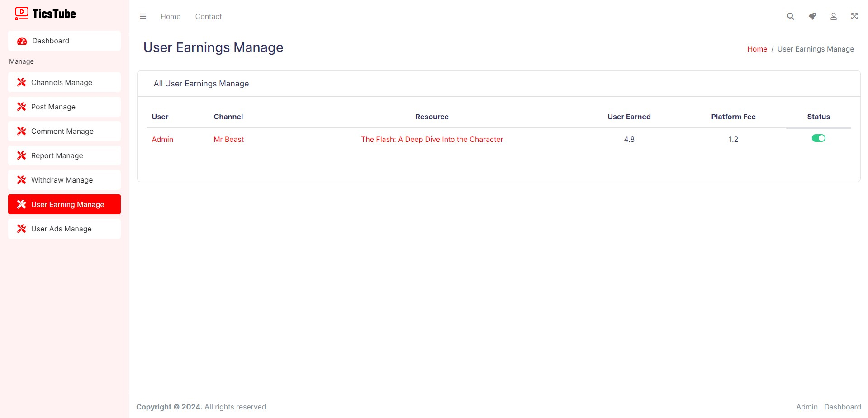
Task: Open the user profile icon
Action: tap(833, 16)
